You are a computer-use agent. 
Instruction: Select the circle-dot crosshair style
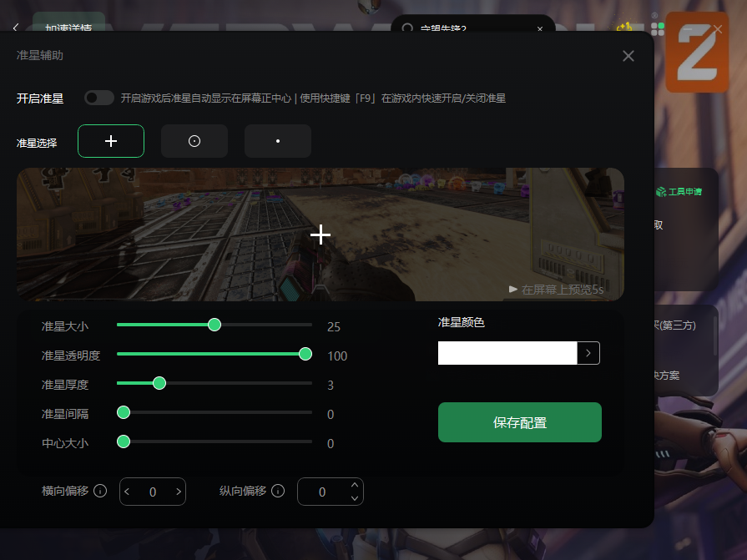pos(194,141)
